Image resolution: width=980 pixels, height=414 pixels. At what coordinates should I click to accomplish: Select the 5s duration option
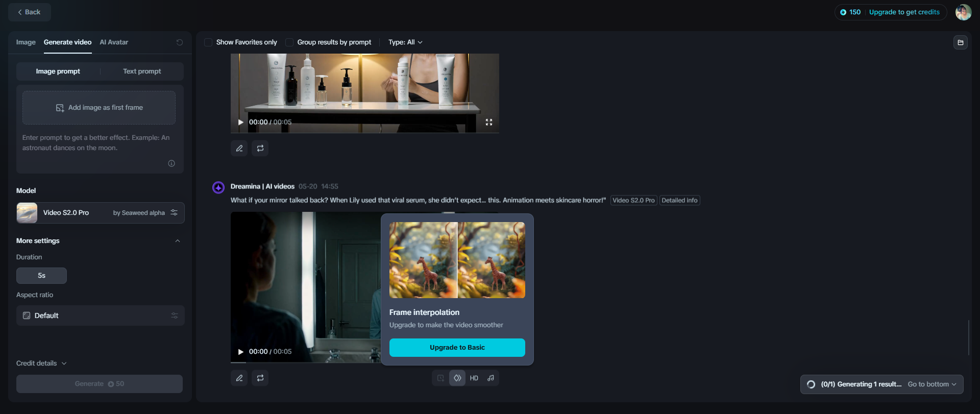(x=41, y=276)
